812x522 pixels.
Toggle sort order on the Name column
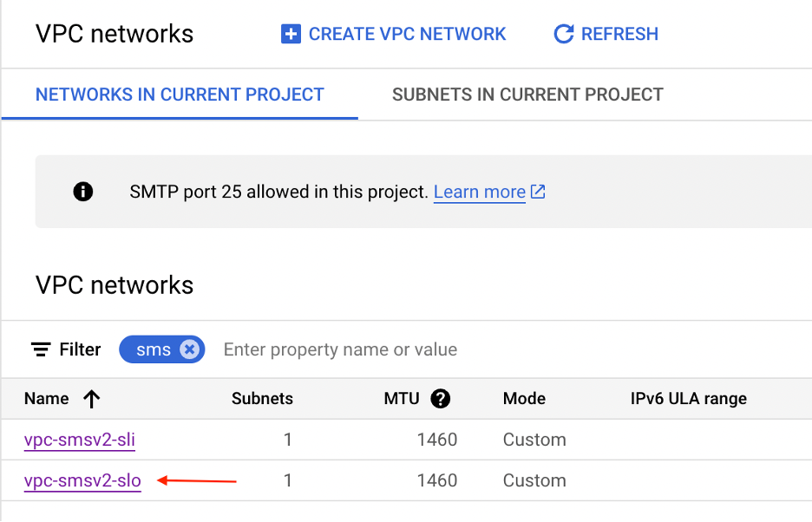tap(91, 399)
